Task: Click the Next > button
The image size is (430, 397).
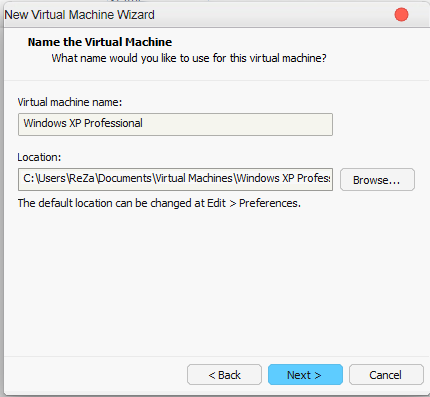Action: (305, 375)
